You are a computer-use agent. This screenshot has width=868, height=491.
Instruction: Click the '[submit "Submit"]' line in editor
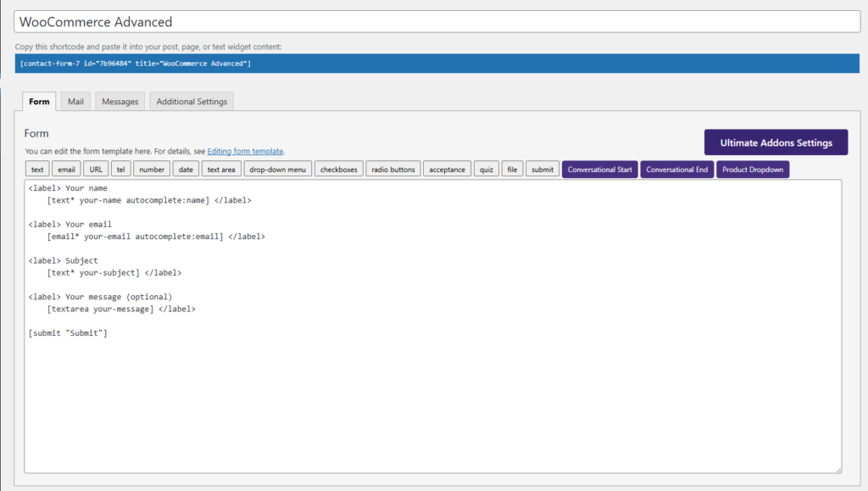tap(68, 332)
